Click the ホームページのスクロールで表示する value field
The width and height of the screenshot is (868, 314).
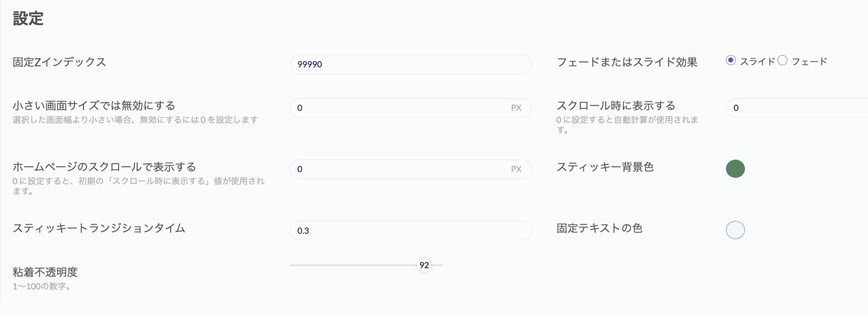pyautogui.click(x=410, y=169)
